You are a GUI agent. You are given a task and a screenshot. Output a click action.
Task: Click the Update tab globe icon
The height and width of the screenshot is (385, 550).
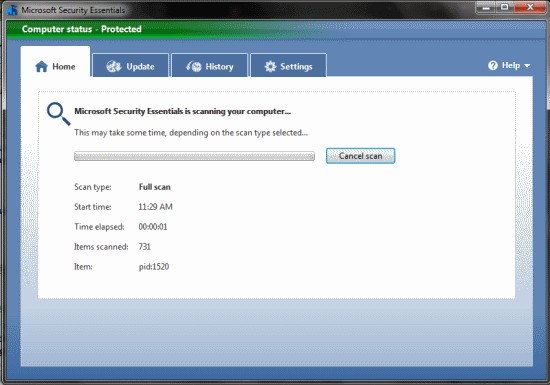tap(114, 66)
